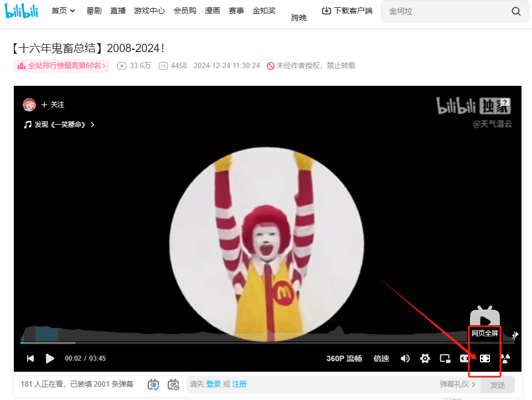Image resolution: width=532 pixels, height=400 pixels.
Task: Go to 直播 in navigation
Action: [x=118, y=11]
